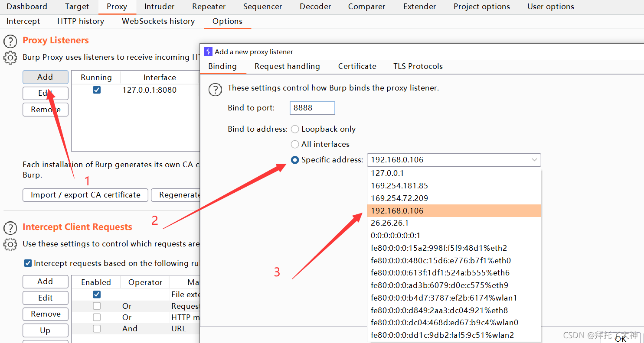Click the Bind to port field

tap(312, 108)
